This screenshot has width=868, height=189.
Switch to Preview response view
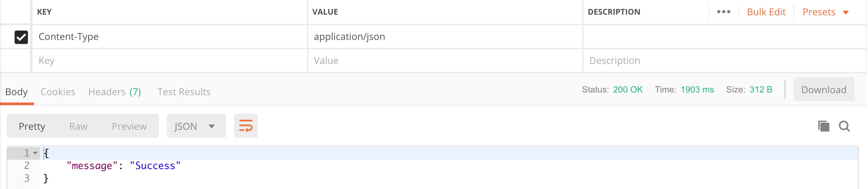pyautogui.click(x=129, y=126)
